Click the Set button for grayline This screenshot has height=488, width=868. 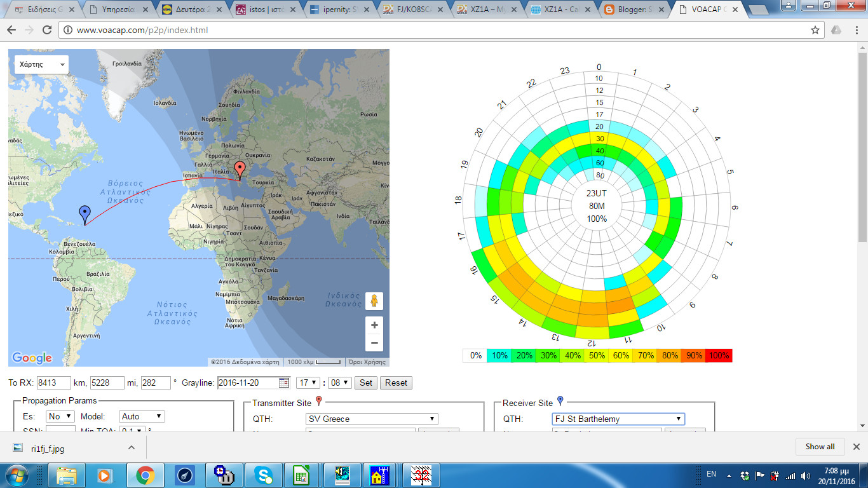[366, 383]
